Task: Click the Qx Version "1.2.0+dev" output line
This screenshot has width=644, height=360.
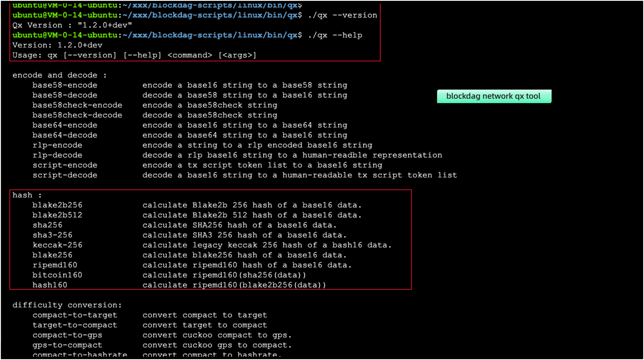Action: 72,25
